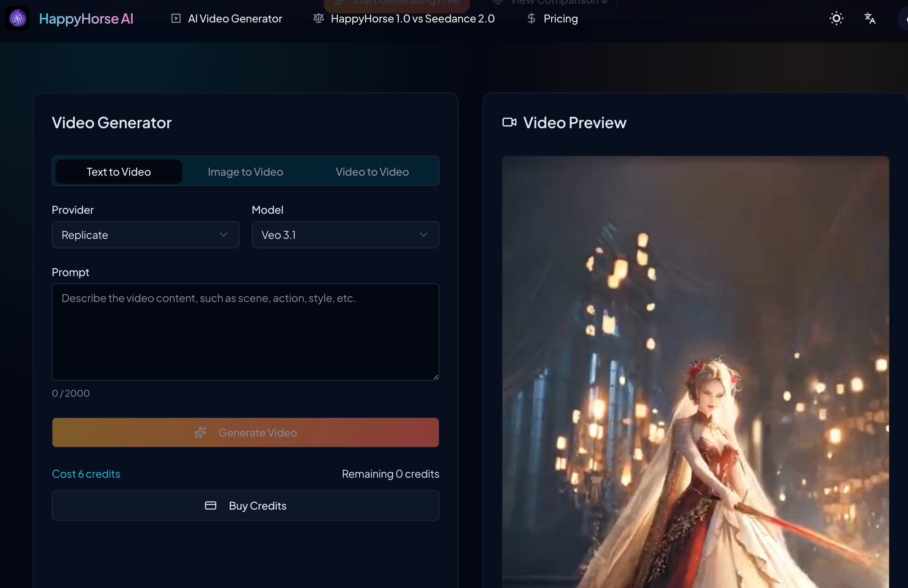
Task: Switch to the Text to Video tab
Action: tap(119, 172)
